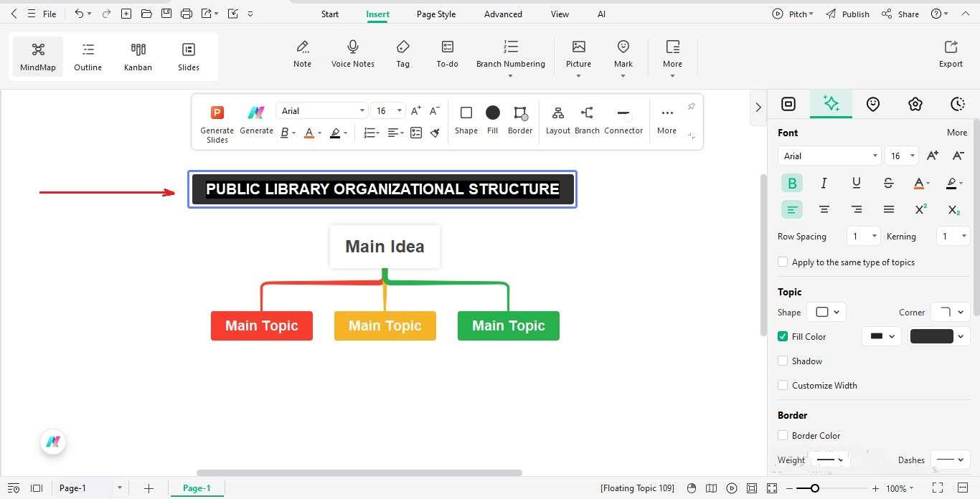Viewport: 980px width, 499px height.
Task: Click the Publish button
Action: [x=854, y=14]
